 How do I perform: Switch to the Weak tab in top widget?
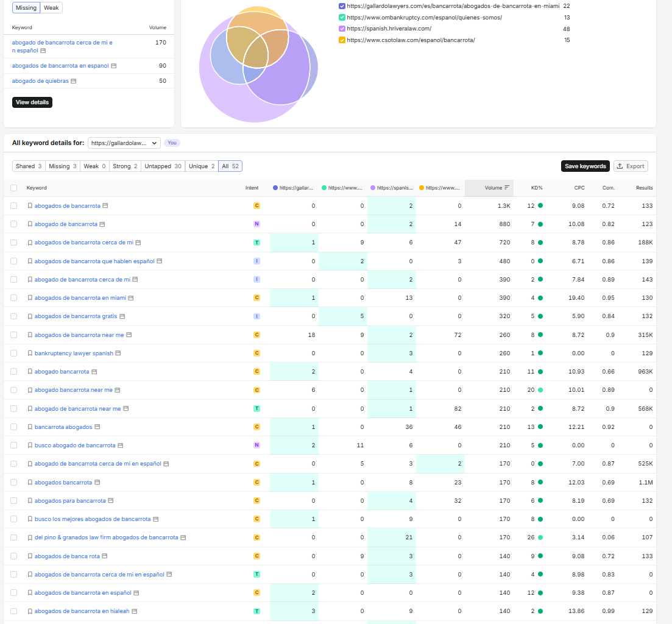pyautogui.click(x=51, y=8)
